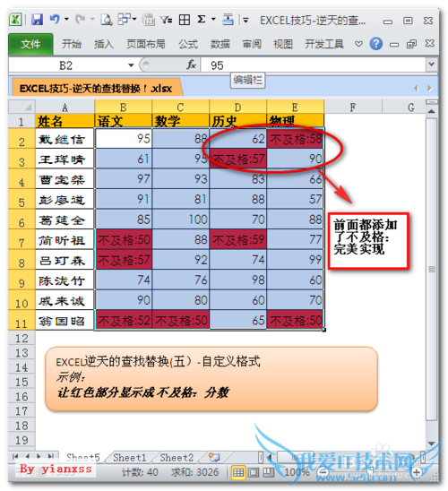Open the 审阅 ribbon tab
Screen dimensions: 448x491
pos(252,44)
